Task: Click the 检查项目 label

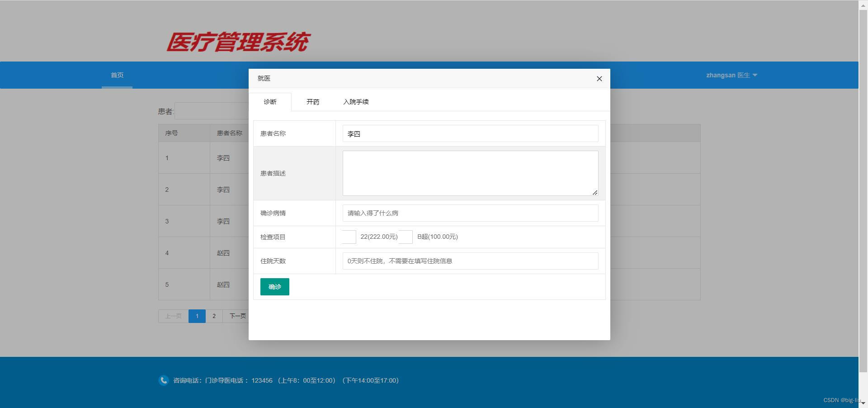Action: 273,237
